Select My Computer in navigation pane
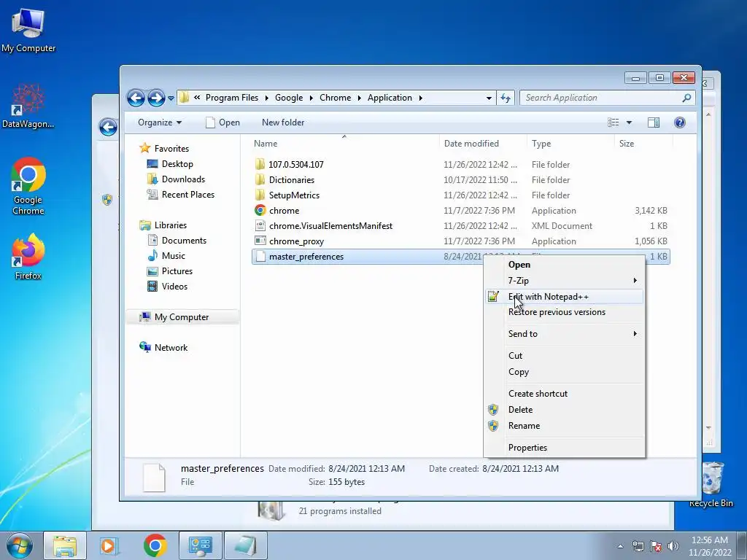The height and width of the screenshot is (560, 747). point(182,317)
